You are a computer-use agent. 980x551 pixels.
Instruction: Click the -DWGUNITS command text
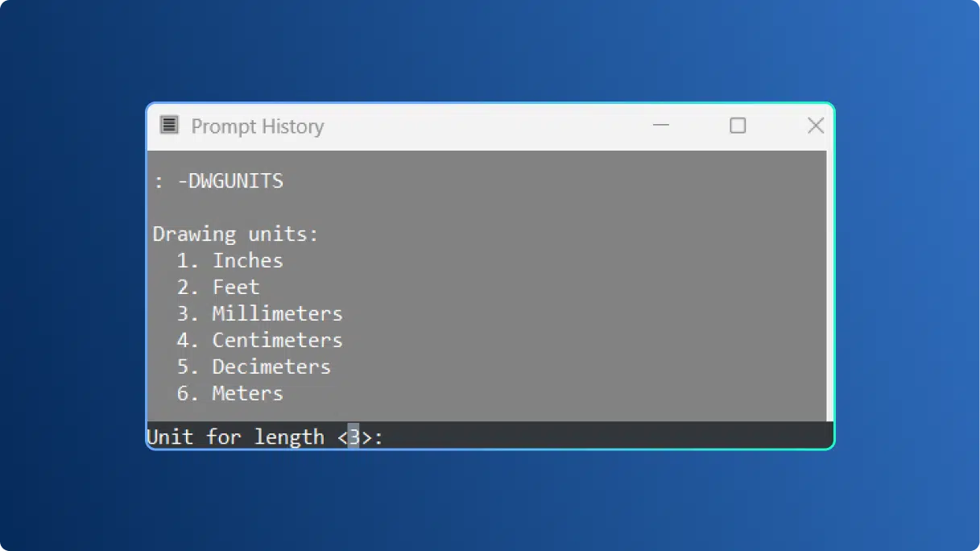(231, 180)
